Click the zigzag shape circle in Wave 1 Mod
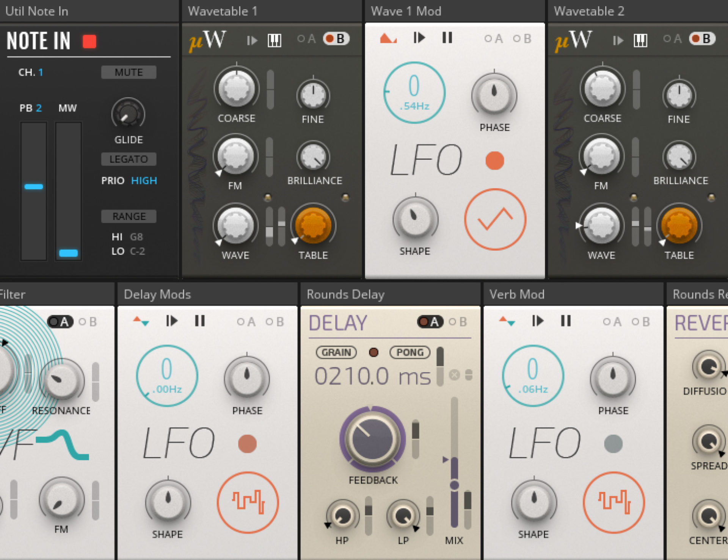Image resolution: width=728 pixels, height=560 pixels. [495, 219]
